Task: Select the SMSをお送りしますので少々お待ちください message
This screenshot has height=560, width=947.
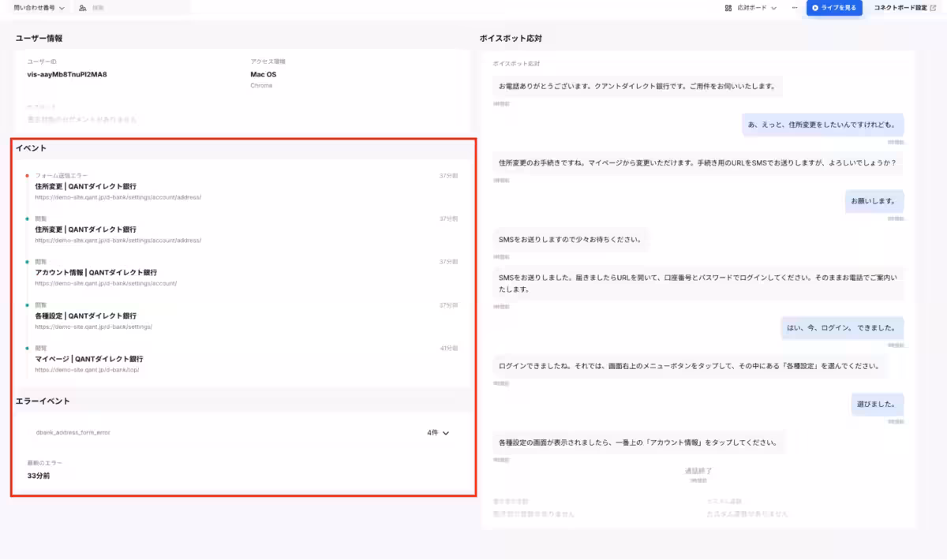Action: point(571,240)
